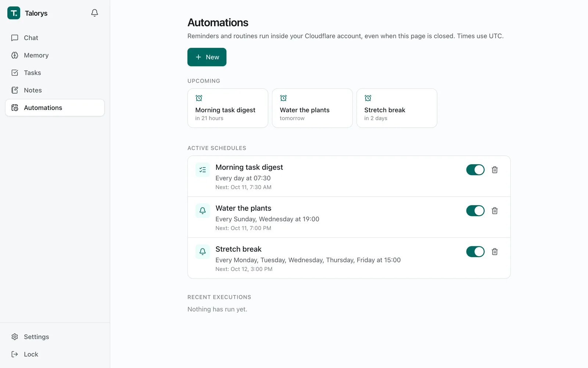This screenshot has height=368, width=588.
Task: Delete the Stretch break schedule
Action: click(x=495, y=251)
